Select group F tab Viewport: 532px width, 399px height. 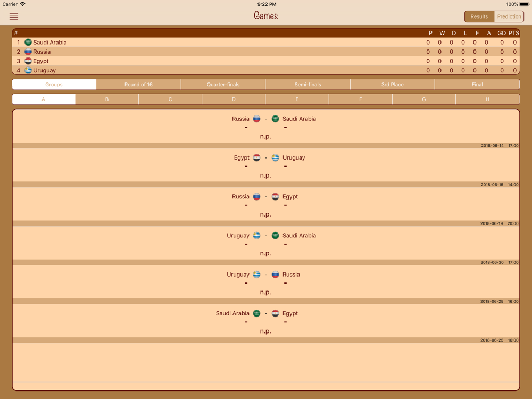[x=360, y=99]
